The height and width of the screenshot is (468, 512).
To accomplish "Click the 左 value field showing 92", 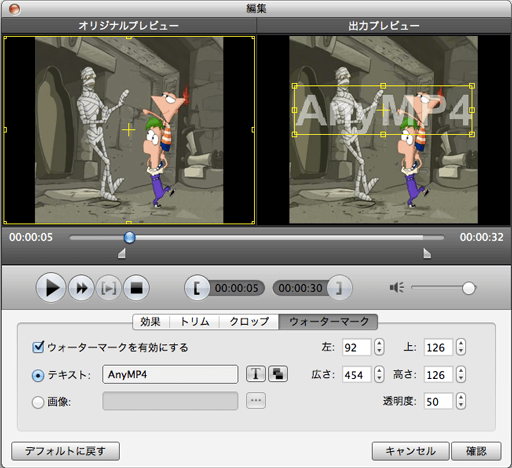I will tap(357, 347).
